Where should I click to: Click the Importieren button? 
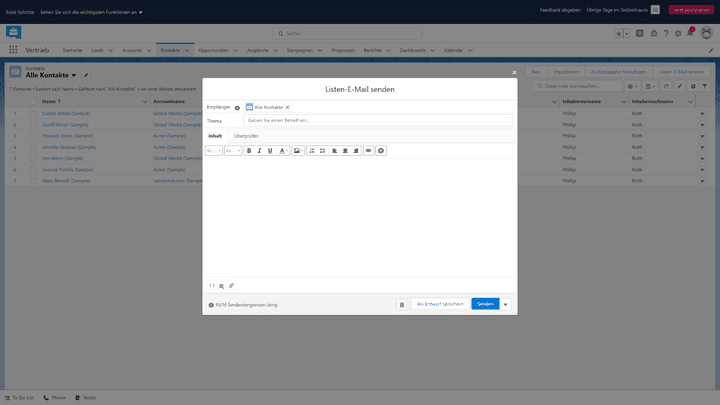click(x=565, y=72)
